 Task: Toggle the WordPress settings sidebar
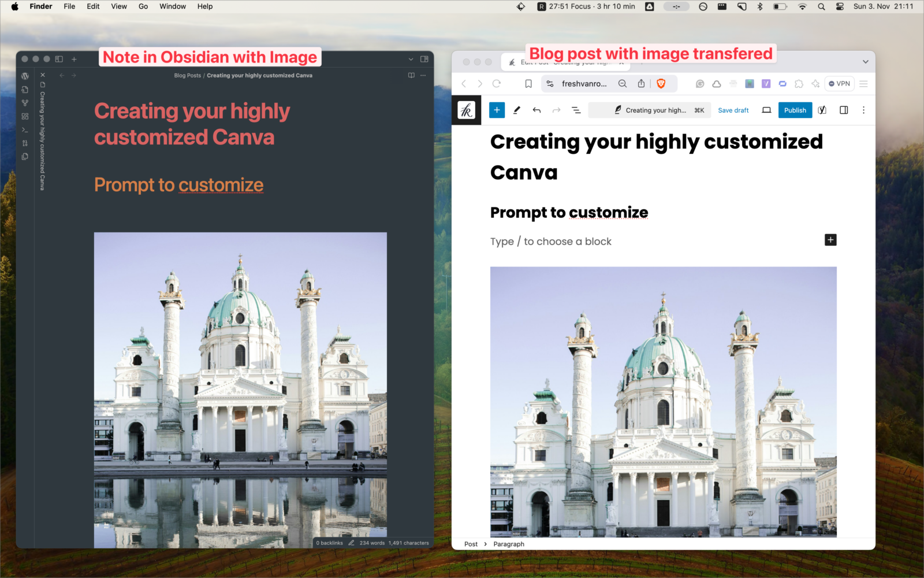point(844,110)
